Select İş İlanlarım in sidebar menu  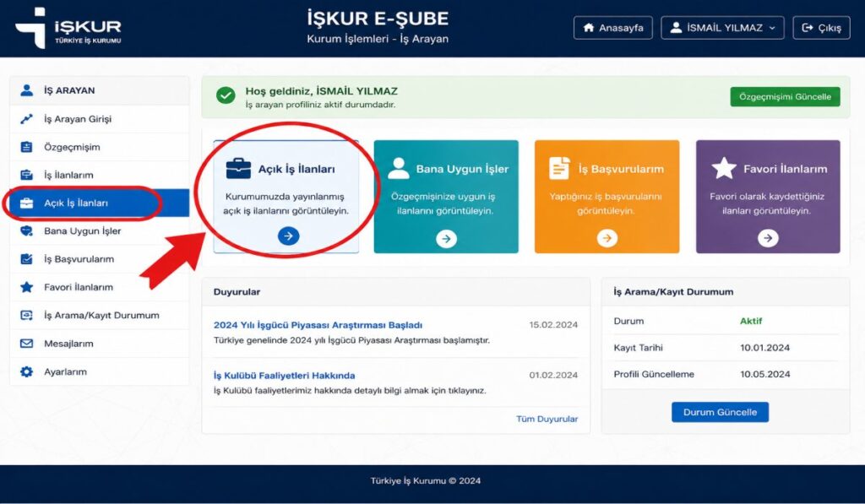coord(100,175)
